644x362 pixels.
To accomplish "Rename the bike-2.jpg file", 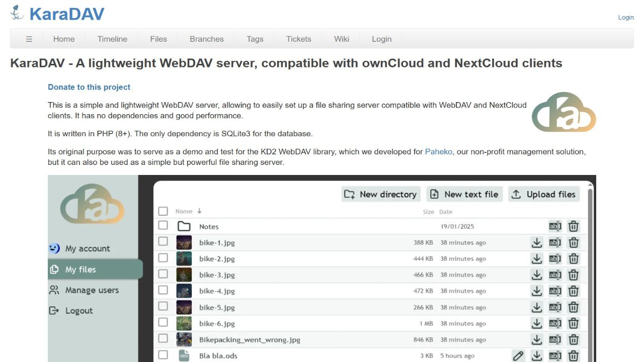I will (x=555, y=259).
